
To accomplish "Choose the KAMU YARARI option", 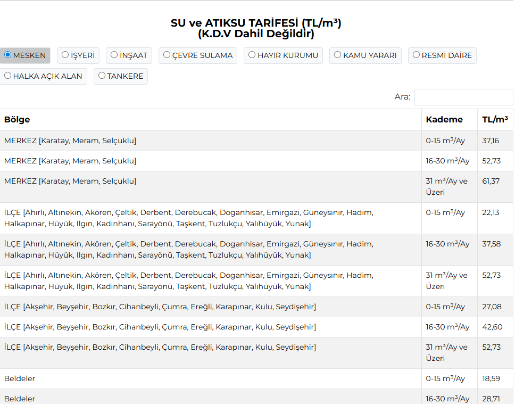I will click(x=338, y=55).
